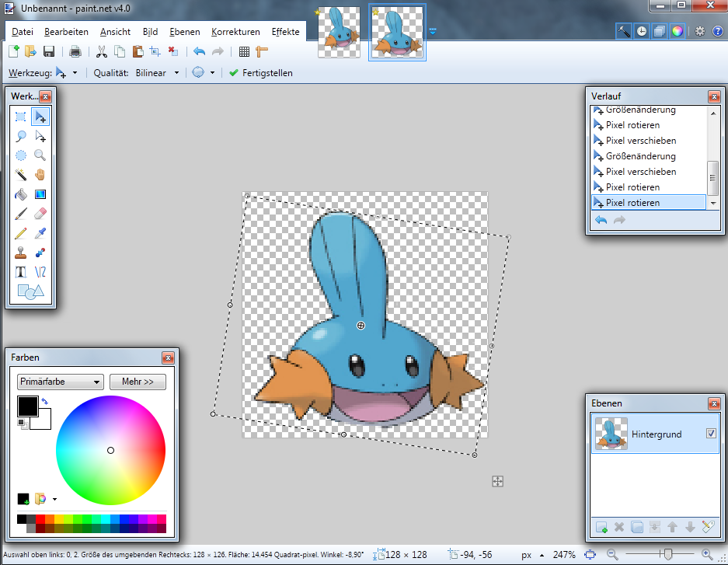The width and height of the screenshot is (728, 565).
Task: Open the Ansicht menu
Action: pos(115,32)
